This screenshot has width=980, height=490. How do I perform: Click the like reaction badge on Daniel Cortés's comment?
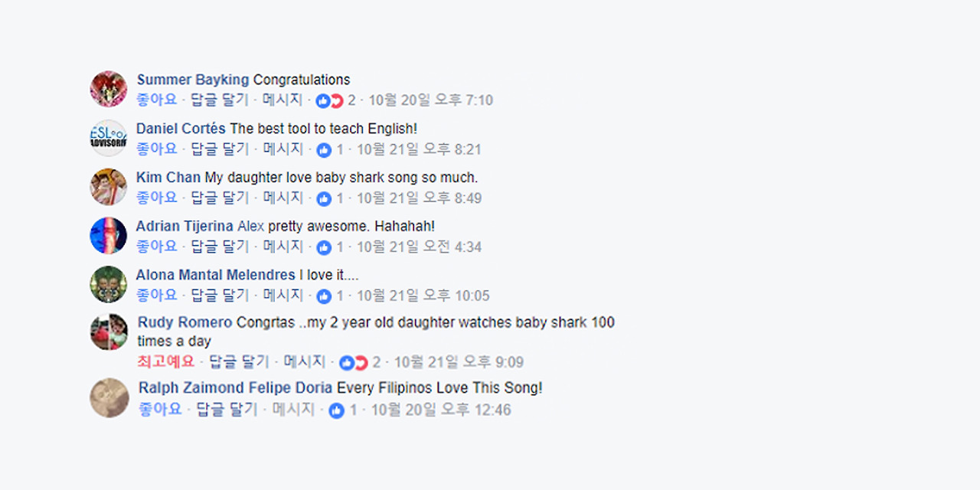pos(323,149)
